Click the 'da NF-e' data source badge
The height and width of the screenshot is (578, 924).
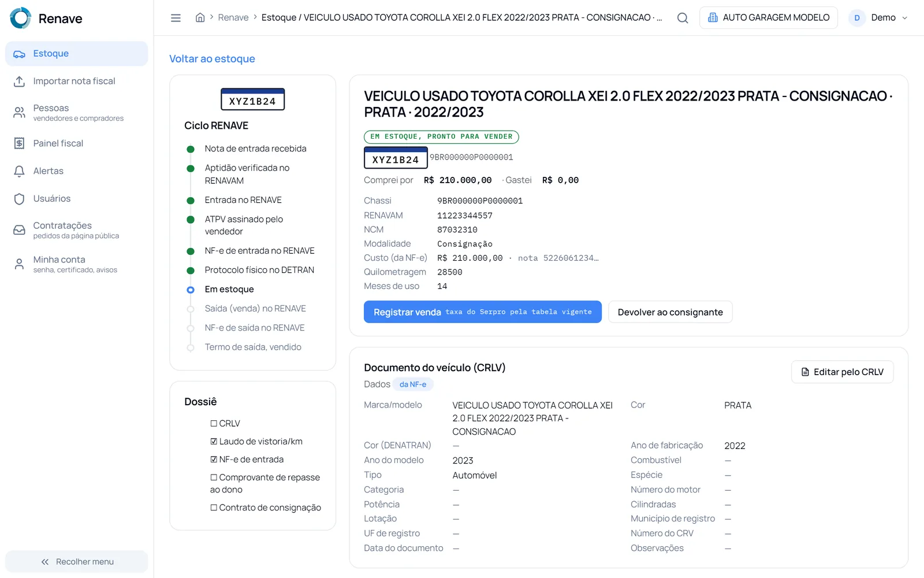413,384
